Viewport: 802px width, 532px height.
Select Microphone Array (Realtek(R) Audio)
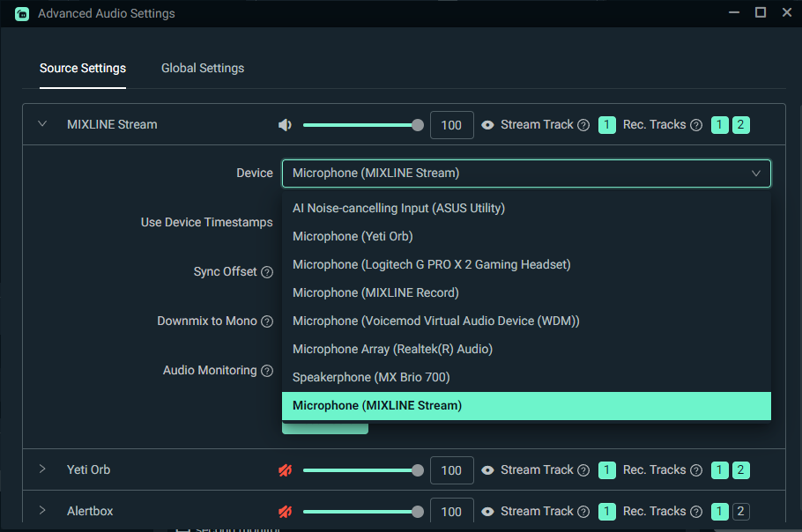point(526,349)
